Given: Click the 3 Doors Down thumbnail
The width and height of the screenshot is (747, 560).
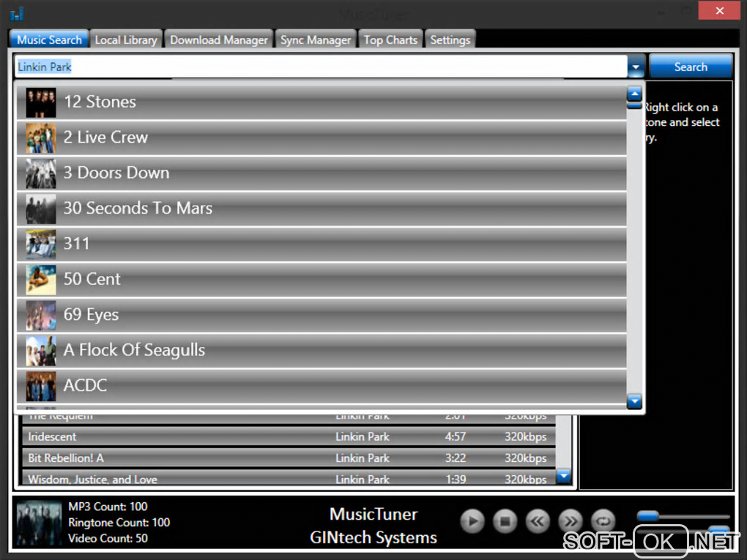Looking at the screenshot, I should (41, 173).
